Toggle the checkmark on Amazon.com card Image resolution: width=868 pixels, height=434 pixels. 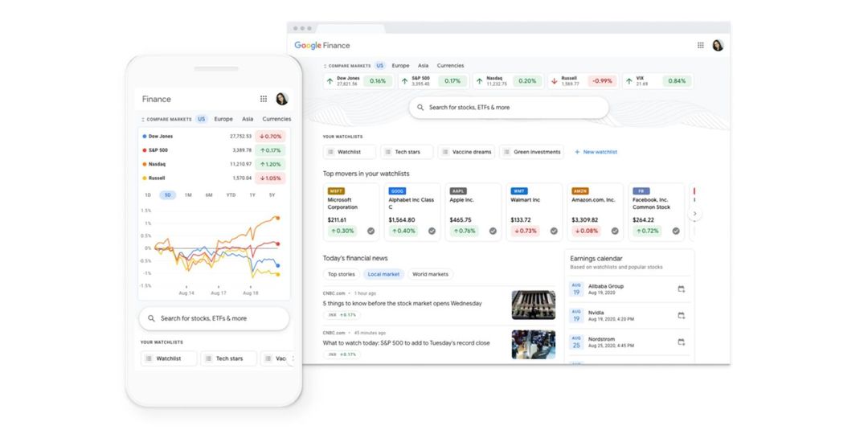pos(615,231)
